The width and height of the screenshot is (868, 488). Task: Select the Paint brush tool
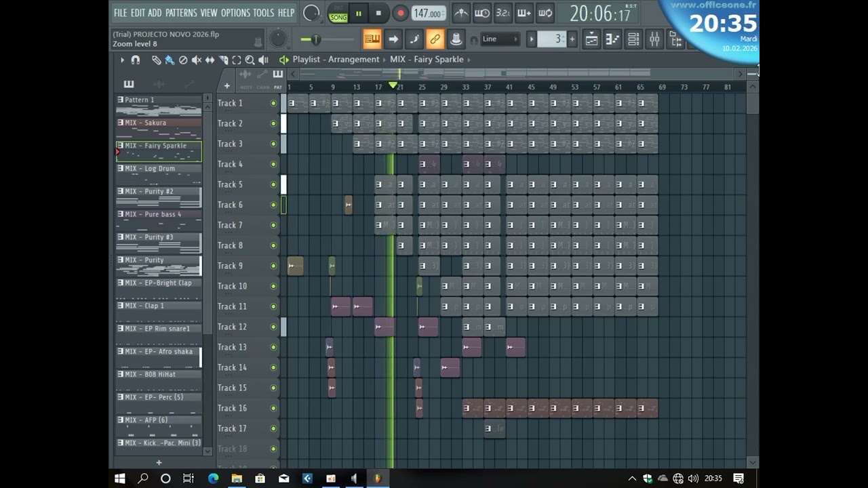pyautogui.click(x=170, y=60)
